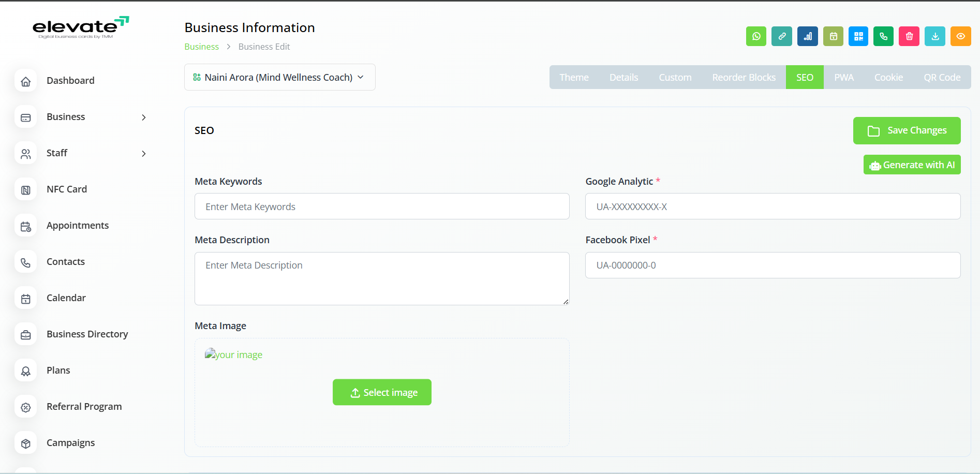
Task: Expand the Business sidebar submenu
Action: [x=143, y=117]
